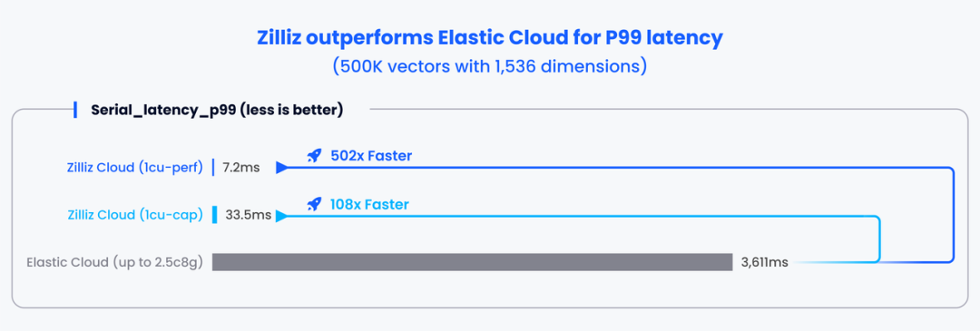Click the rocket icon beside 502x Faster
980x331 pixels.
point(314,155)
